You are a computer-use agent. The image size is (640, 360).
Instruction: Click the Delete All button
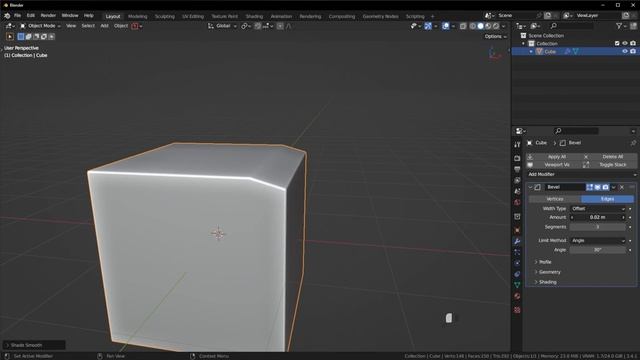pos(609,157)
